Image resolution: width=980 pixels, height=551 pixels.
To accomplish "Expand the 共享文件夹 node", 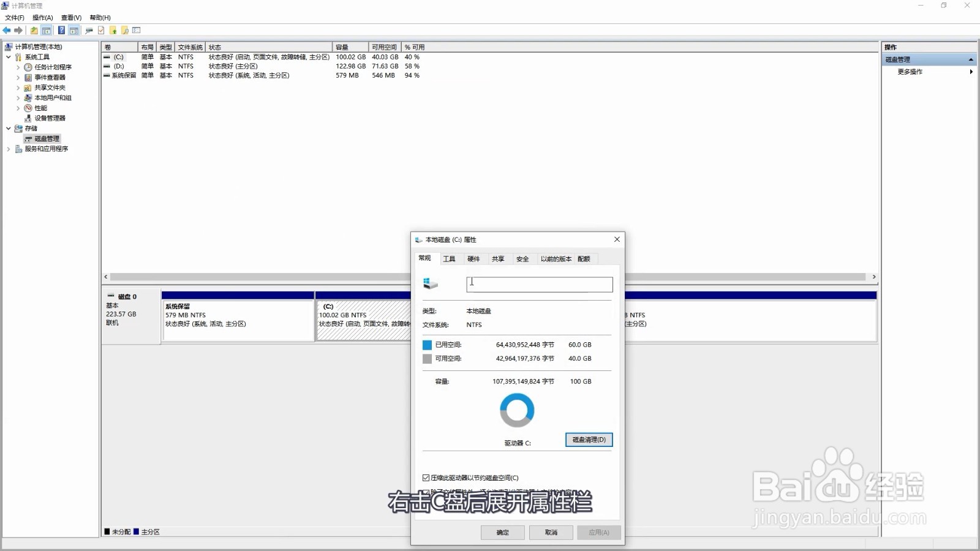I will click(x=18, y=88).
